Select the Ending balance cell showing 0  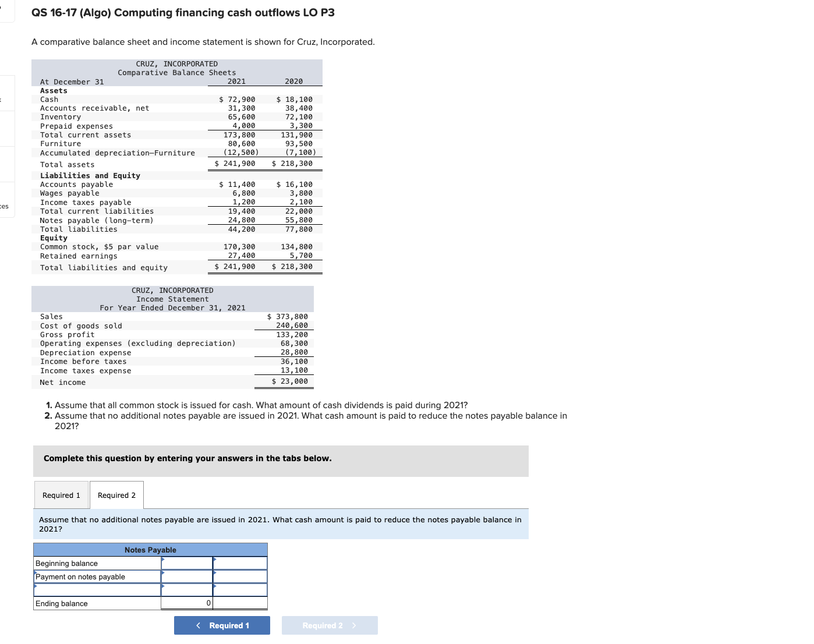point(186,603)
